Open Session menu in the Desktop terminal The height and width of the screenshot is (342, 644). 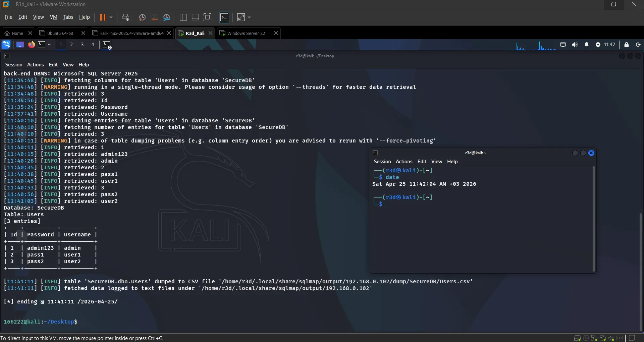(14, 65)
